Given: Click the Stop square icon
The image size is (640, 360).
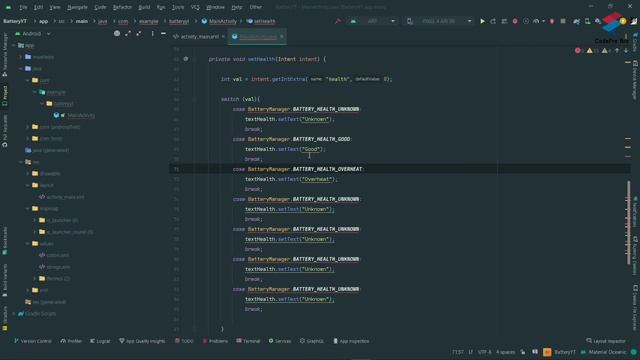Looking at the screenshot, I should pos(563,21).
